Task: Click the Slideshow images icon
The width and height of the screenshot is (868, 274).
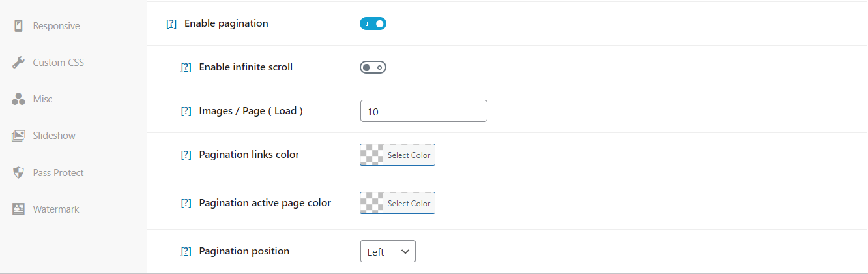Action: (x=18, y=136)
